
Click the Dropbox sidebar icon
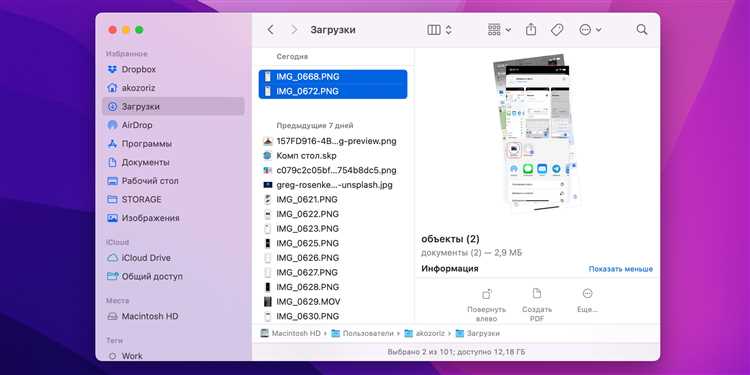(x=112, y=69)
